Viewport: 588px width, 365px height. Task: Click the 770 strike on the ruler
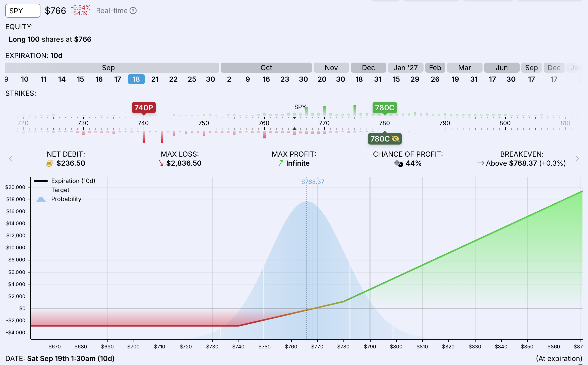pyautogui.click(x=324, y=123)
